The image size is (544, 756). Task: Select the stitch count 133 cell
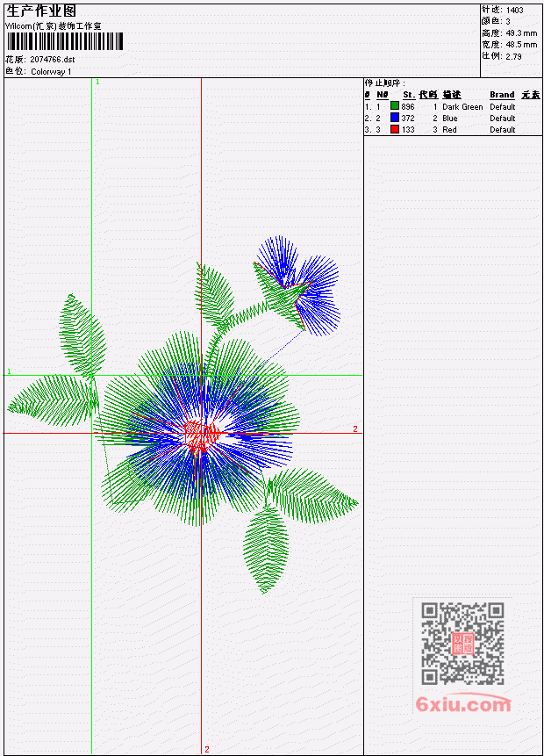408,130
